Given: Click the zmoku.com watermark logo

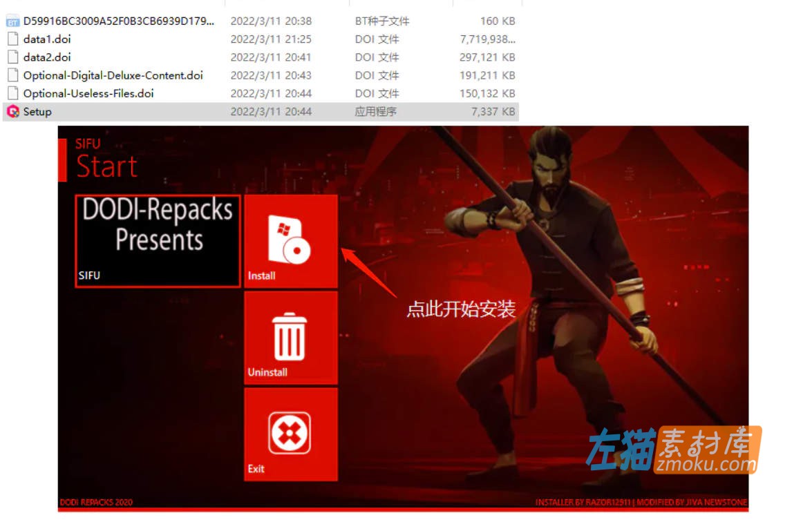Looking at the screenshot, I should point(674,450).
